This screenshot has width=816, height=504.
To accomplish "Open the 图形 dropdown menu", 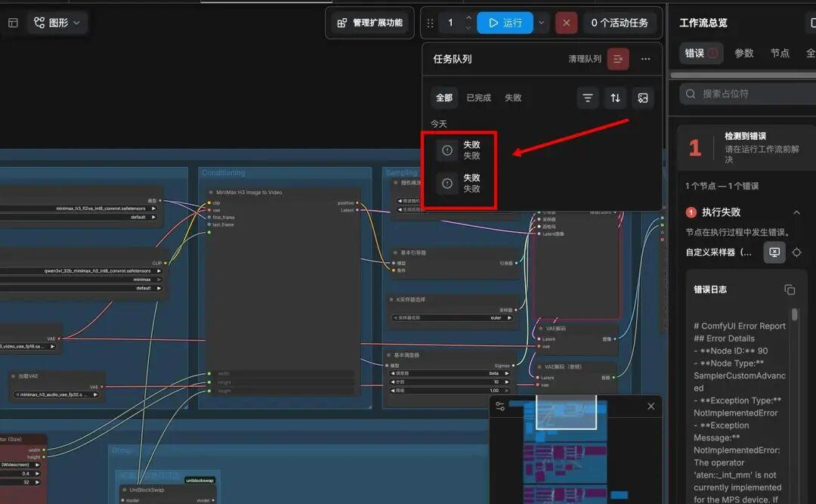I will point(57,23).
